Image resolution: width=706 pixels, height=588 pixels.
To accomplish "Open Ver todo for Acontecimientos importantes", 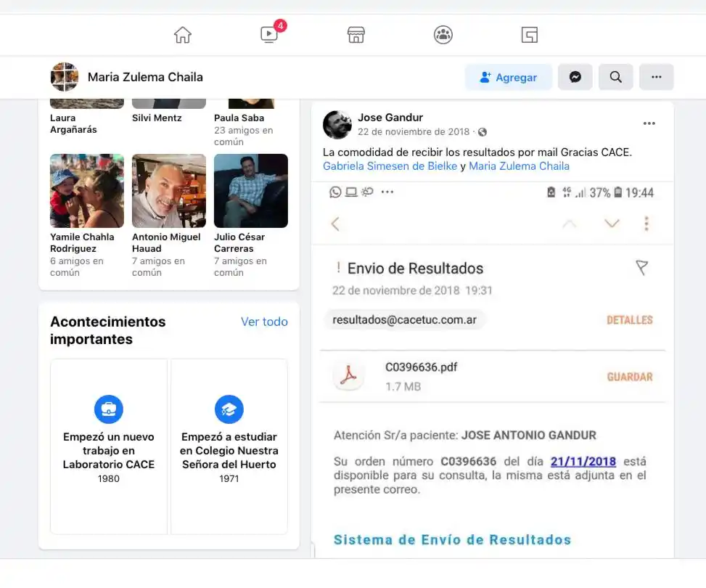I will [x=264, y=321].
